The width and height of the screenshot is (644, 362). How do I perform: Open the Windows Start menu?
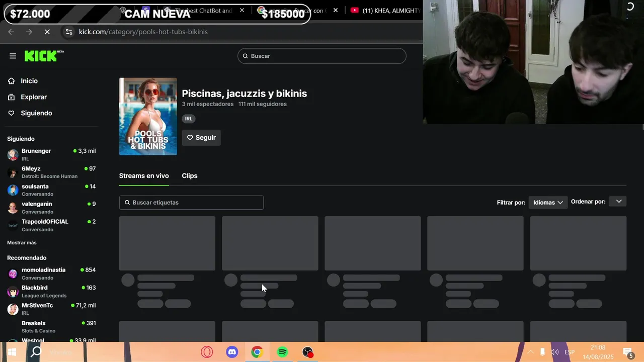12,352
